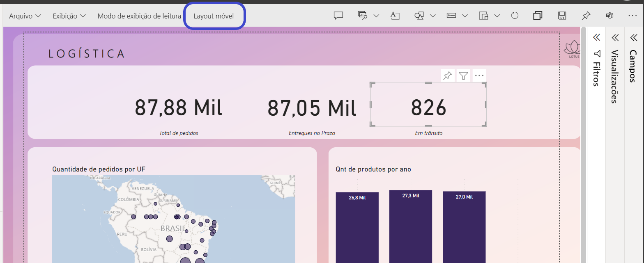Click the Lotus logo image
This screenshot has height=263, width=644.
point(573,49)
